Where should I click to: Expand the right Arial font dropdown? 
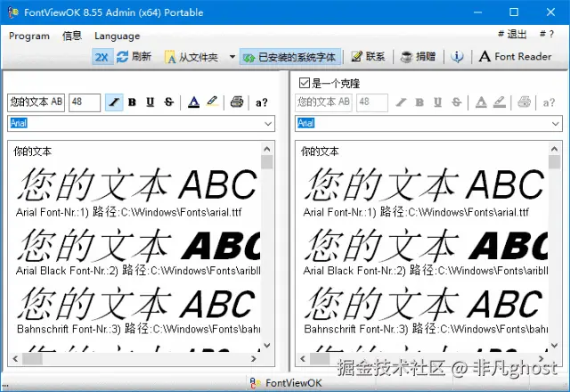[x=556, y=124]
